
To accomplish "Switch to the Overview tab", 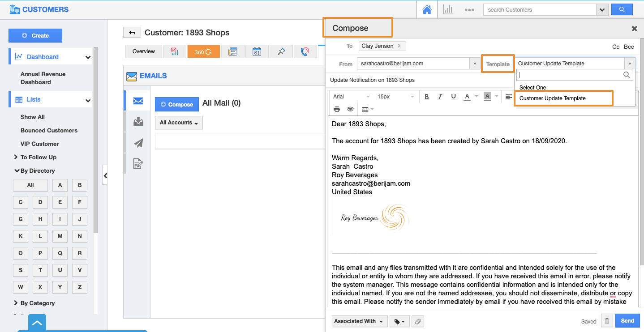I will click(143, 51).
